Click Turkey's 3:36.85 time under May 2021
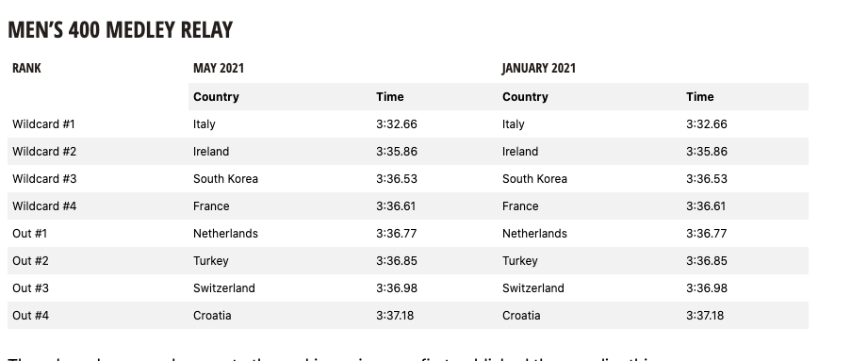This screenshot has width=868, height=361. [397, 261]
